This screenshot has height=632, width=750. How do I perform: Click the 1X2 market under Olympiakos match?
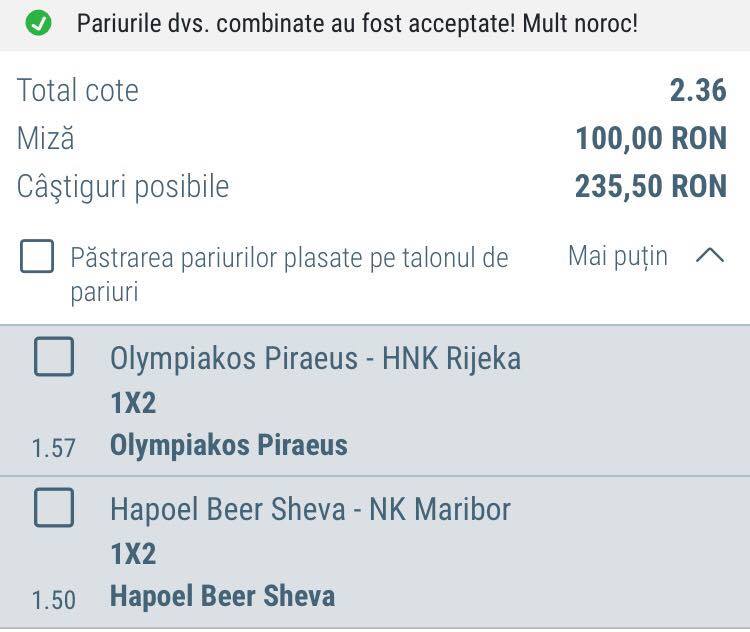click(133, 403)
